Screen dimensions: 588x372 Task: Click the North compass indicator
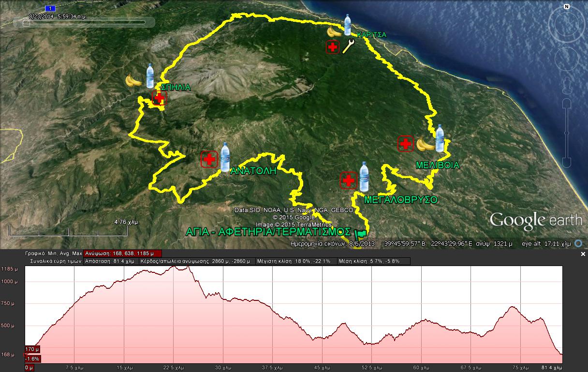(x=567, y=7)
